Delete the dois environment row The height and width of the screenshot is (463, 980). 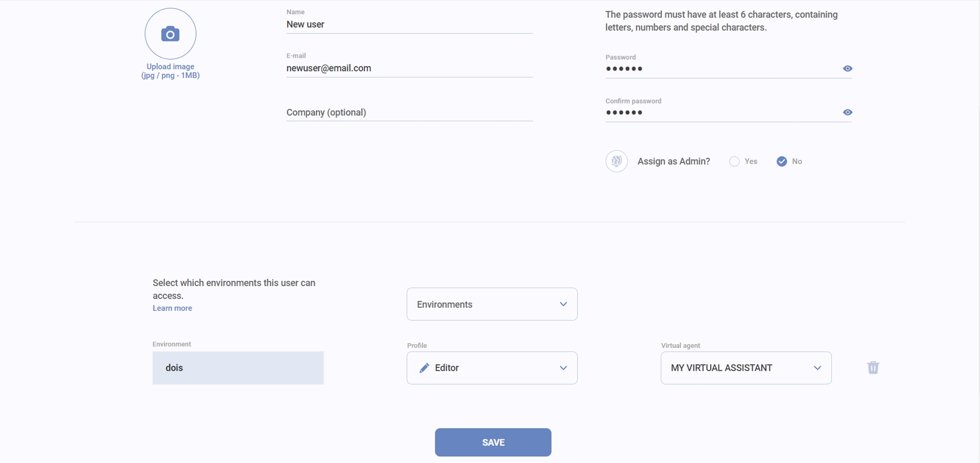click(873, 368)
